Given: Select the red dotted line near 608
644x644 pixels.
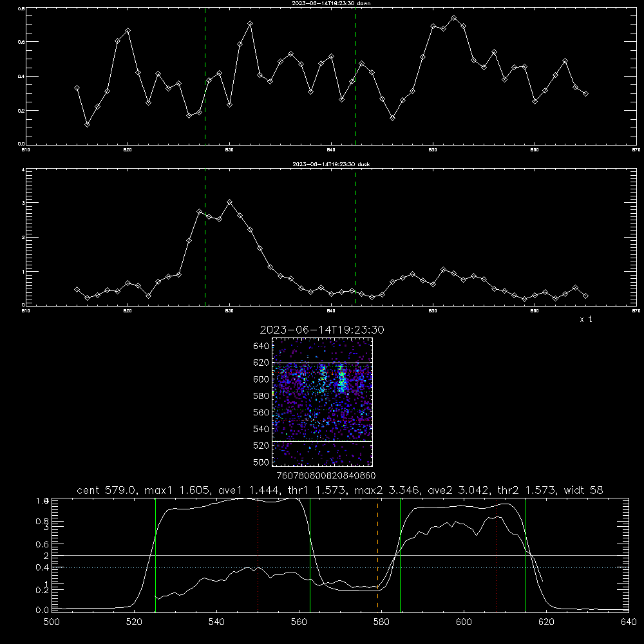Looking at the screenshot, I should tap(497, 554).
